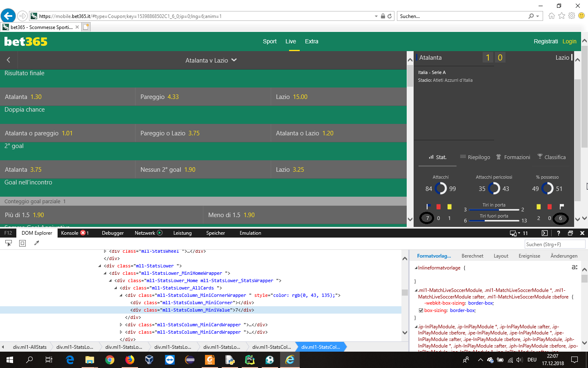This screenshot has height=368, width=588.
Task: Click the back chevron beside Atalanta v Lazio
Action: click(x=8, y=60)
